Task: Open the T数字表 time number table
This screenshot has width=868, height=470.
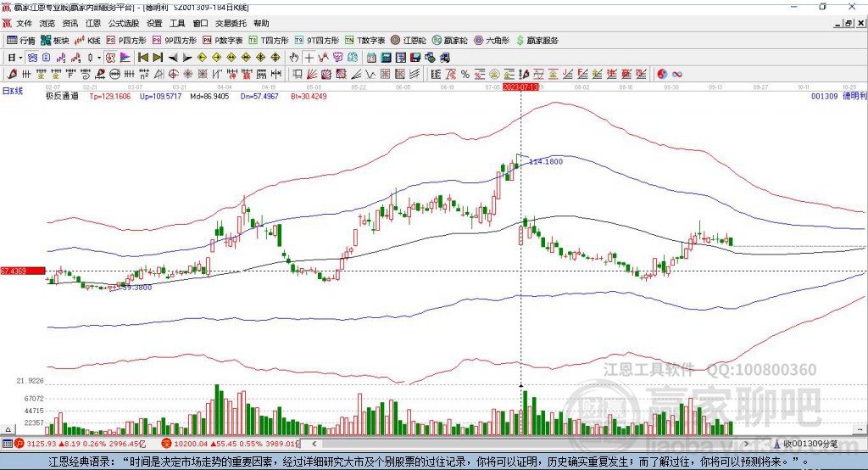Action: tap(364, 41)
